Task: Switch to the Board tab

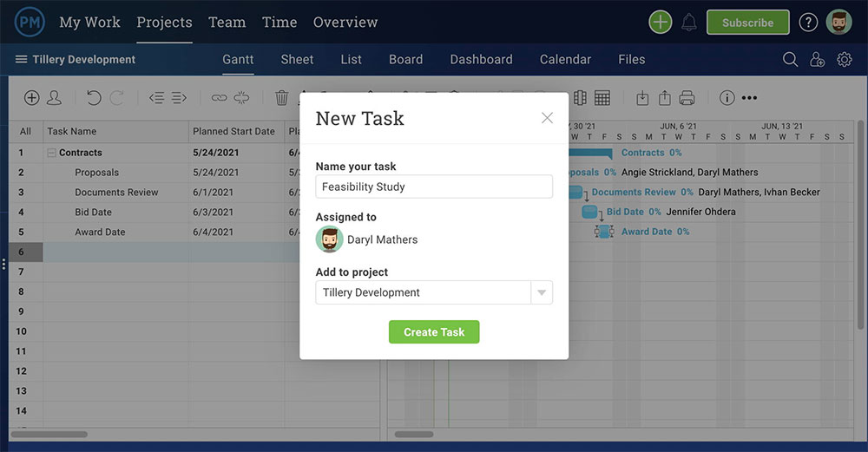Action: coord(405,59)
